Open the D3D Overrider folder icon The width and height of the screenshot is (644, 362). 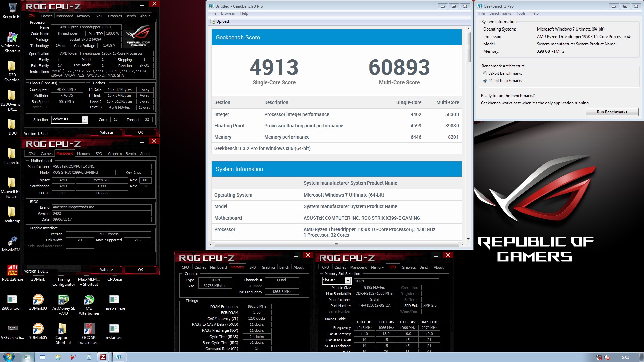click(12, 66)
